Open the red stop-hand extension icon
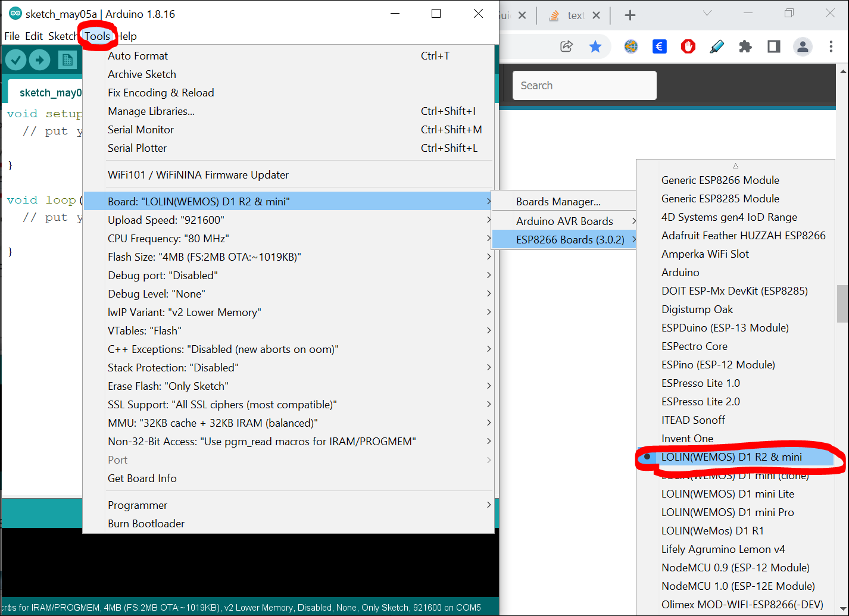This screenshot has width=849, height=616. click(688, 46)
